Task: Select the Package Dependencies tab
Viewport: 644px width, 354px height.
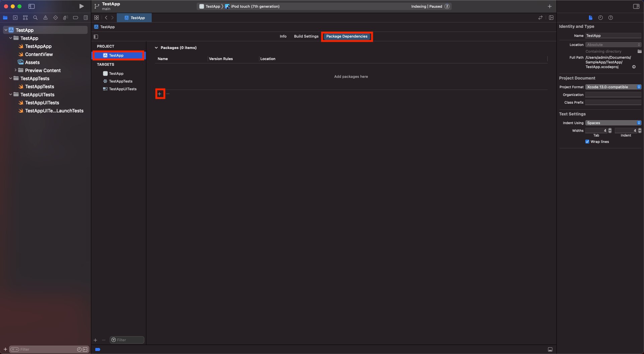Action: [x=347, y=36]
